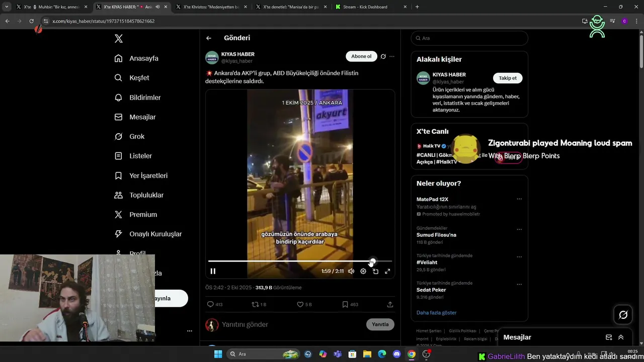Open KIYAS HABER avatar on the post

(212, 57)
